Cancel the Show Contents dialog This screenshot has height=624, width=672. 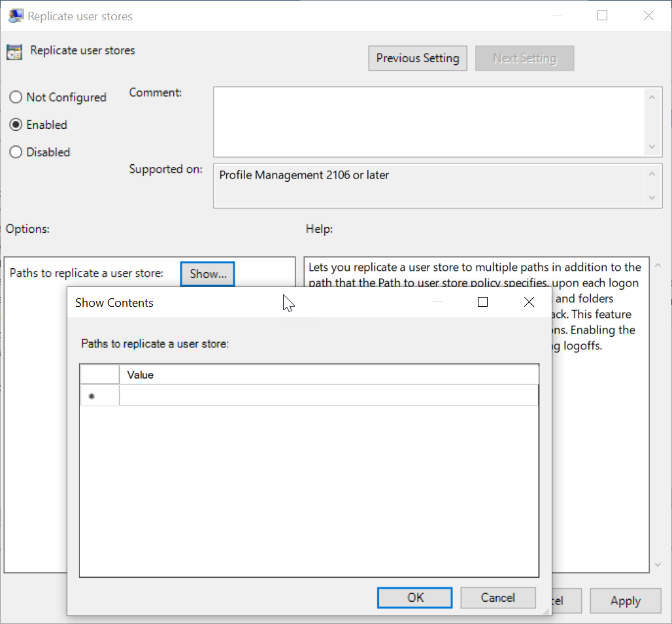(497, 597)
